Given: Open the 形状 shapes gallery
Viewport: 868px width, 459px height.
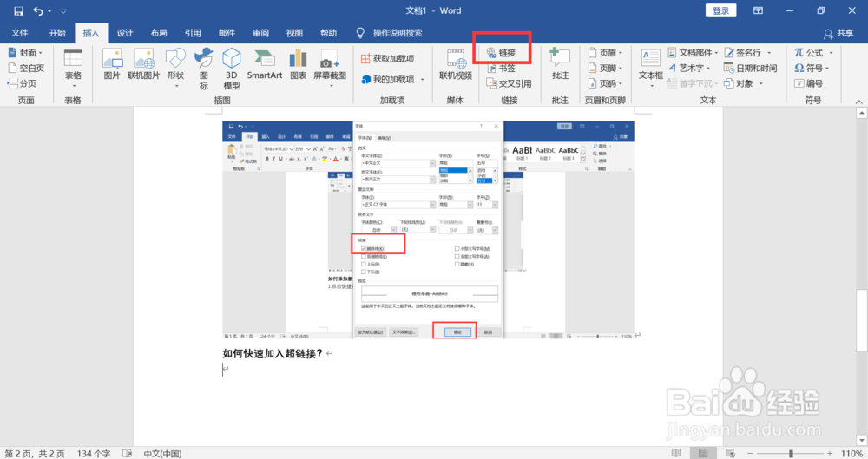Looking at the screenshot, I should 175,69.
